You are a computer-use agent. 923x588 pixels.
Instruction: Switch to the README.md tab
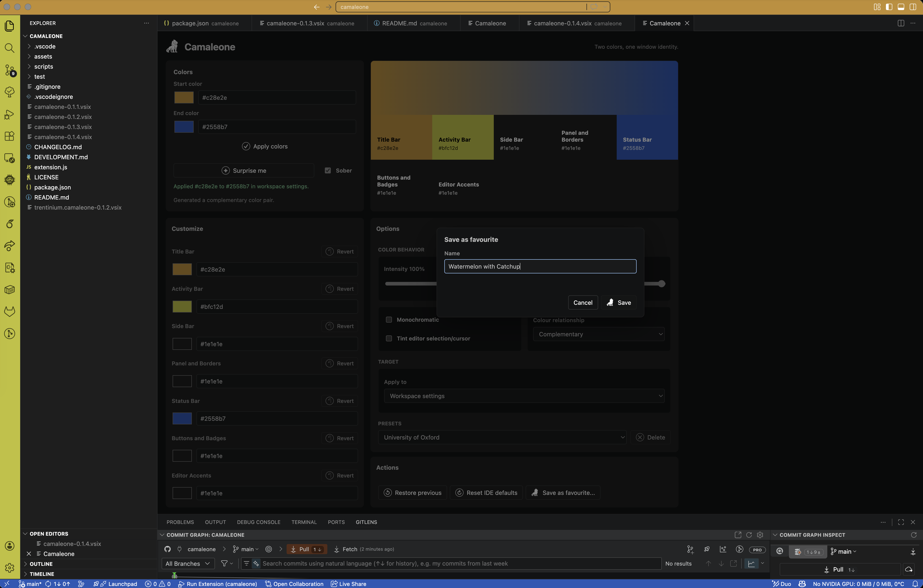(x=414, y=23)
